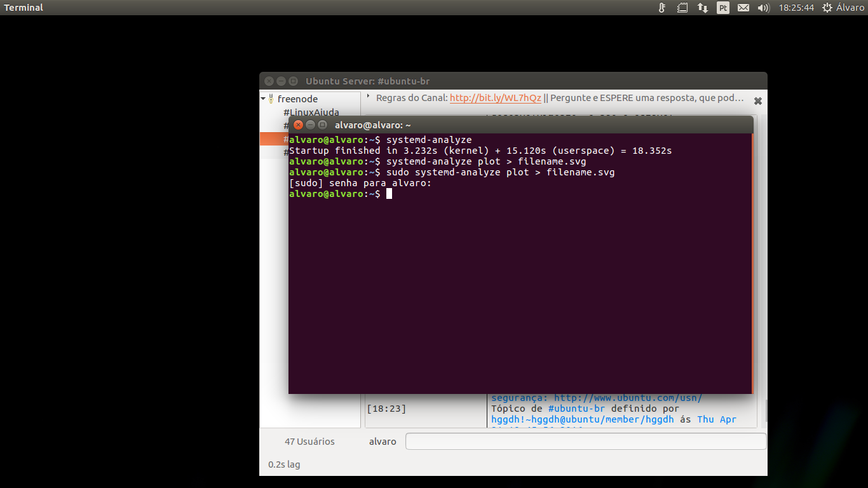The height and width of the screenshot is (488, 868).
Task: Click the Ubuntu Server: #ubuntu-br window title
Action: [x=368, y=81]
